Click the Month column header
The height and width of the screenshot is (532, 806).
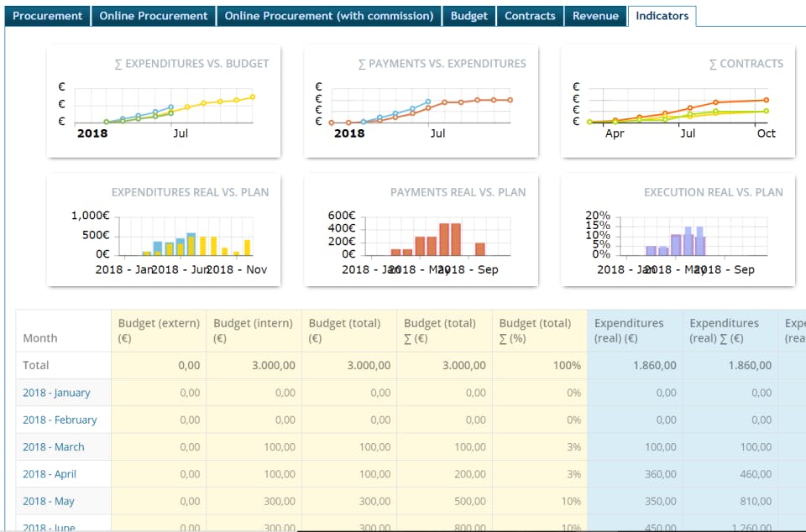click(x=40, y=338)
